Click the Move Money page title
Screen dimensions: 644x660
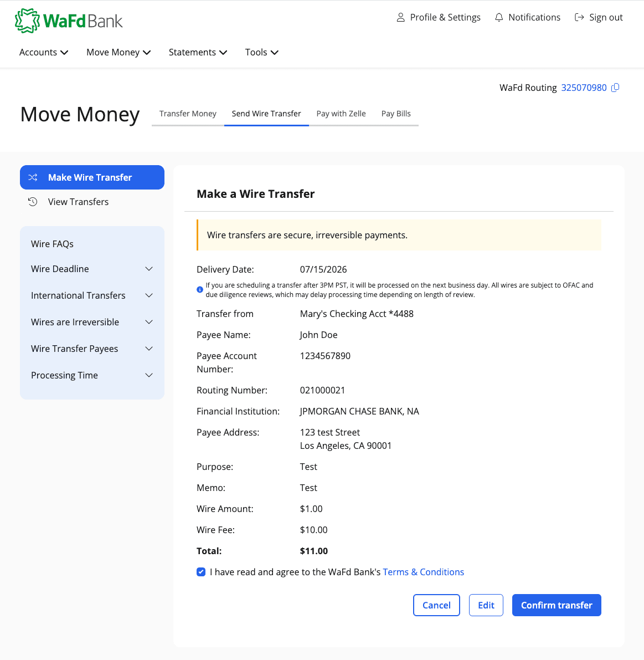click(80, 115)
